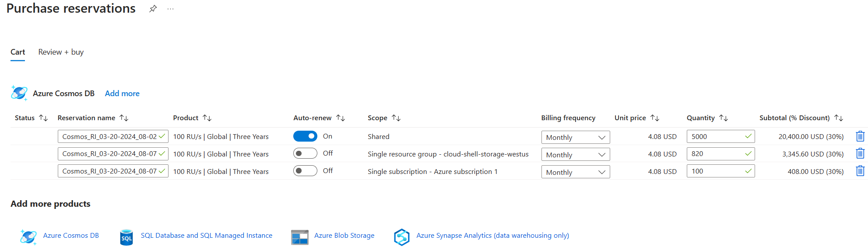This screenshot has width=868, height=250.
Task: Sort table by Quantity arrows
Action: [723, 118]
